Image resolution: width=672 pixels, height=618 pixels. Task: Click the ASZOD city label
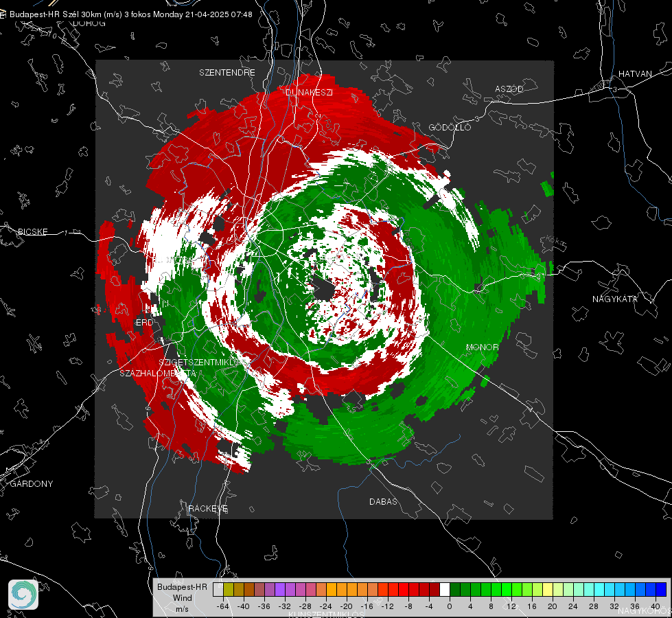(509, 89)
